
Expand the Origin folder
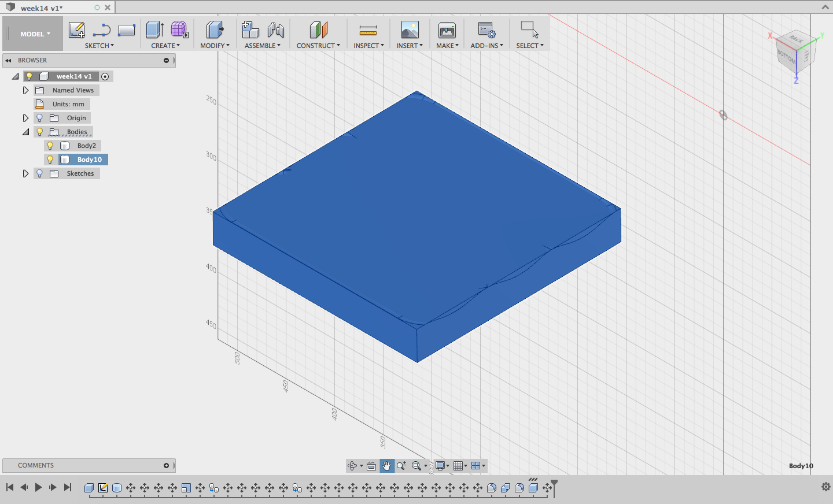click(x=25, y=118)
